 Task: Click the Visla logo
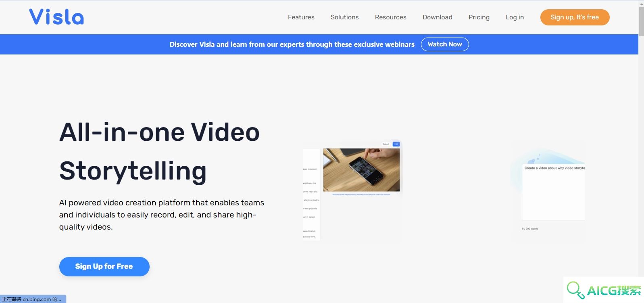coord(56,17)
